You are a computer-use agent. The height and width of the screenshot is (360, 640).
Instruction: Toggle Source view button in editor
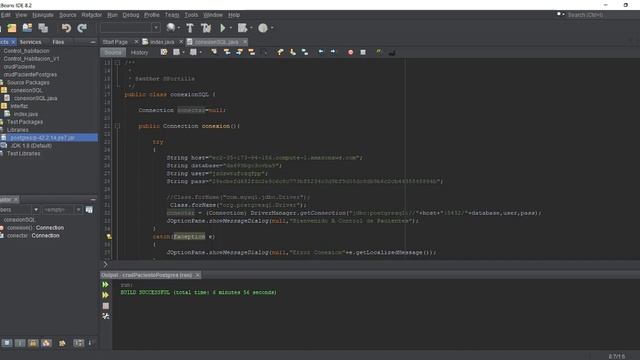(x=113, y=52)
